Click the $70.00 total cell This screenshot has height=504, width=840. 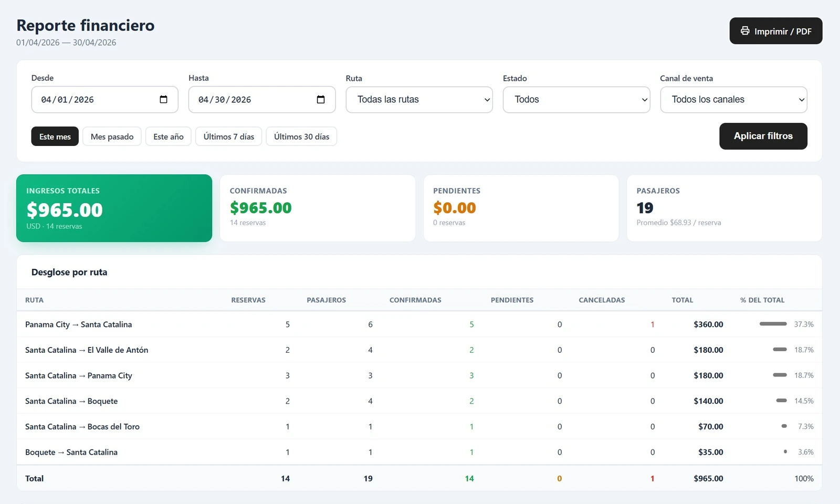[x=710, y=427]
